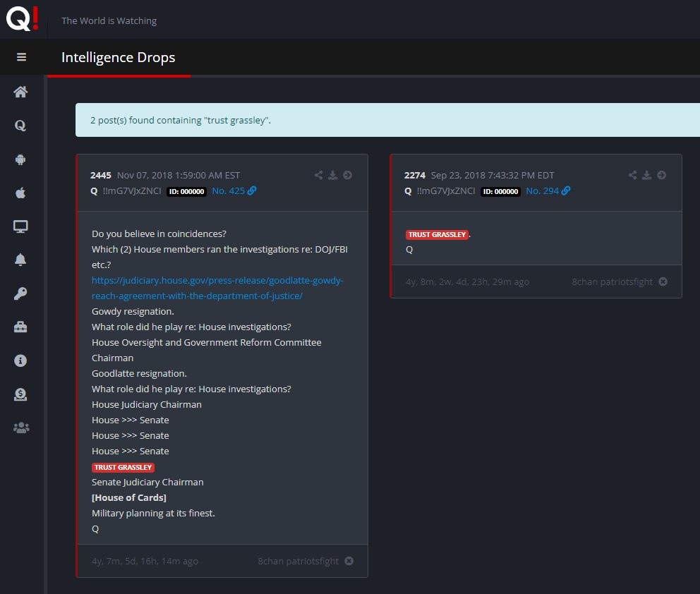The image size is (700, 594).
Task: Click 'House Judiciary Chairman' line
Action: [147, 404]
